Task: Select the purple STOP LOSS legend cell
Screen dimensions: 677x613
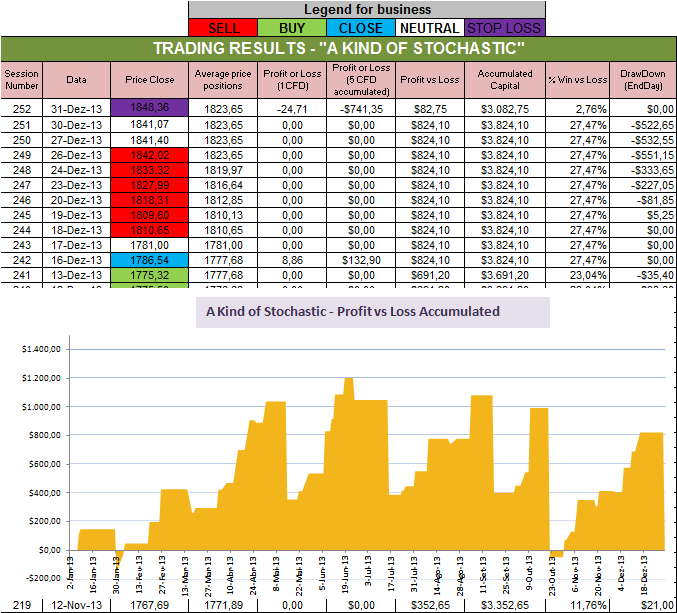Action: tap(504, 28)
